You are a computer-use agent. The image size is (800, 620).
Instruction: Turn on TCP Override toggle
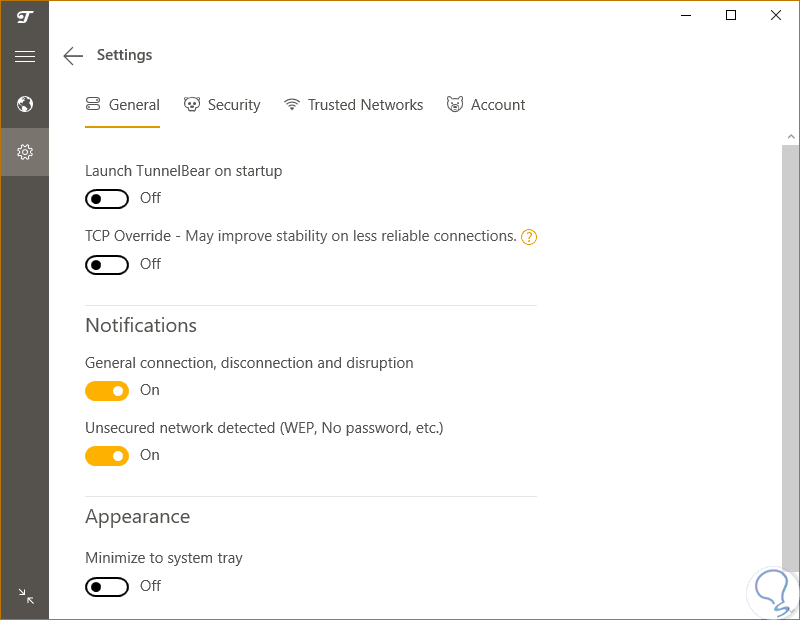107,265
